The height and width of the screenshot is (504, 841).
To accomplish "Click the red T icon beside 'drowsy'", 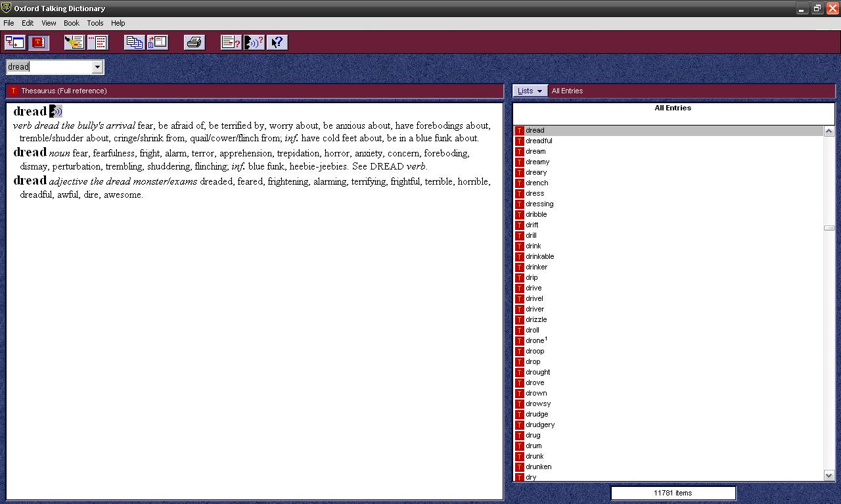I will 519,403.
